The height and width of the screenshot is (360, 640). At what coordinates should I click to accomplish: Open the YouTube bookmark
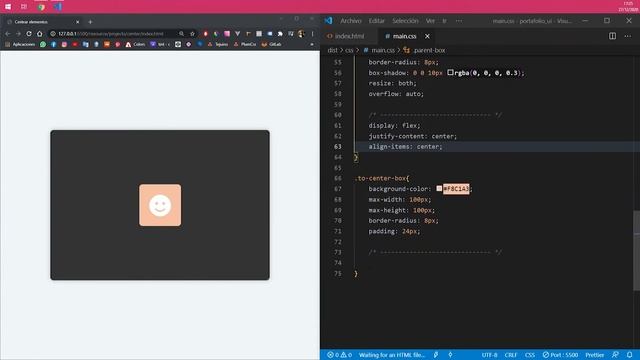[x=75, y=44]
